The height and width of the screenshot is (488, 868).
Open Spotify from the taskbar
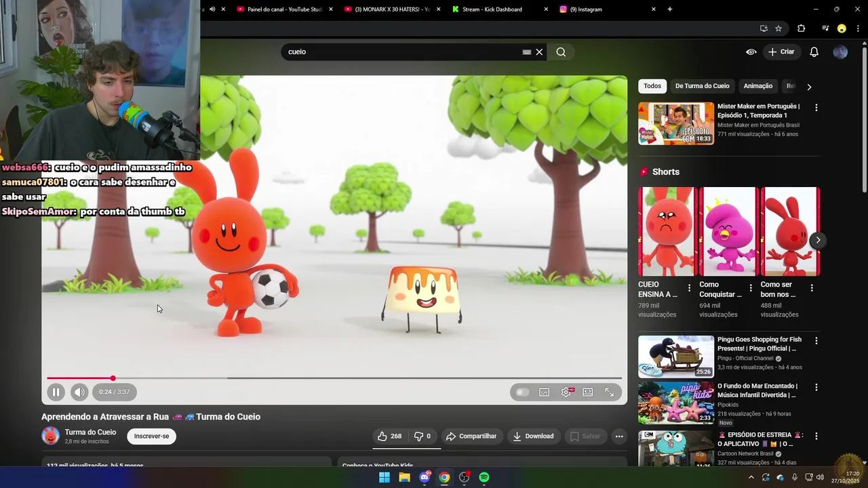click(484, 477)
